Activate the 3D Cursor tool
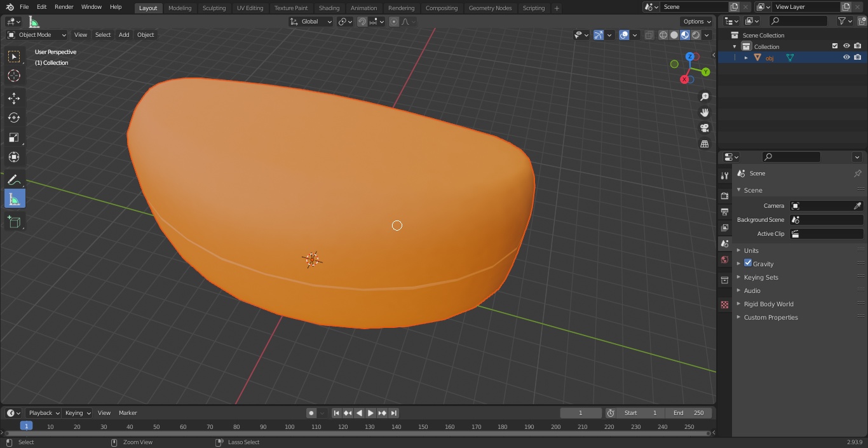The width and height of the screenshot is (868, 448). pos(14,76)
